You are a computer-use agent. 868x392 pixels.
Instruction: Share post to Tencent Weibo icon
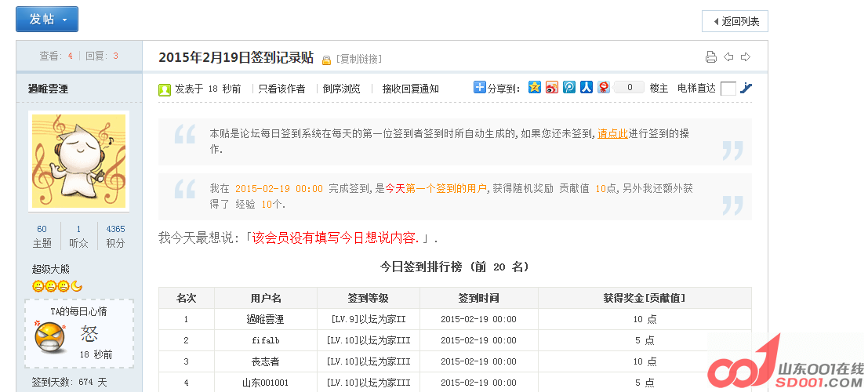pos(569,88)
